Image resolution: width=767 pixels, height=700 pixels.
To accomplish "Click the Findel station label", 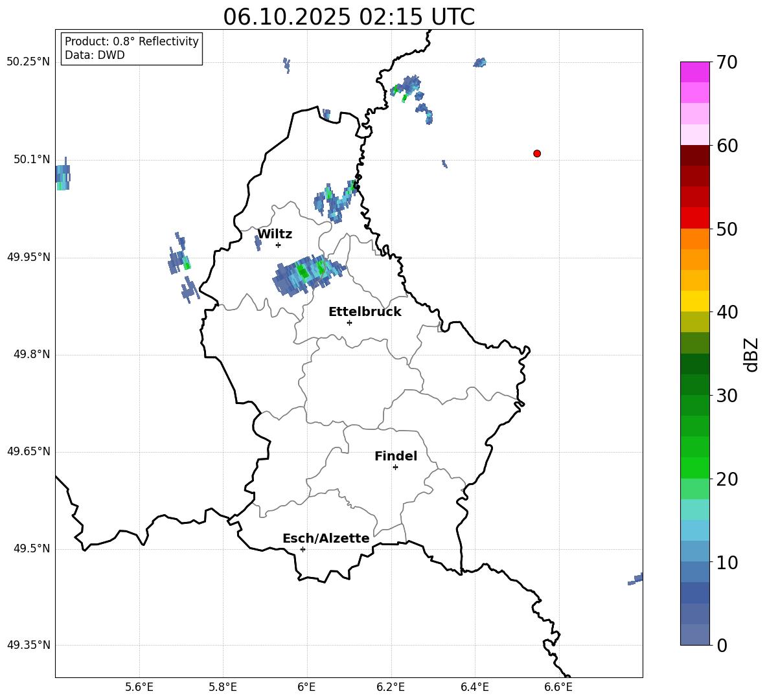I will tap(396, 456).
